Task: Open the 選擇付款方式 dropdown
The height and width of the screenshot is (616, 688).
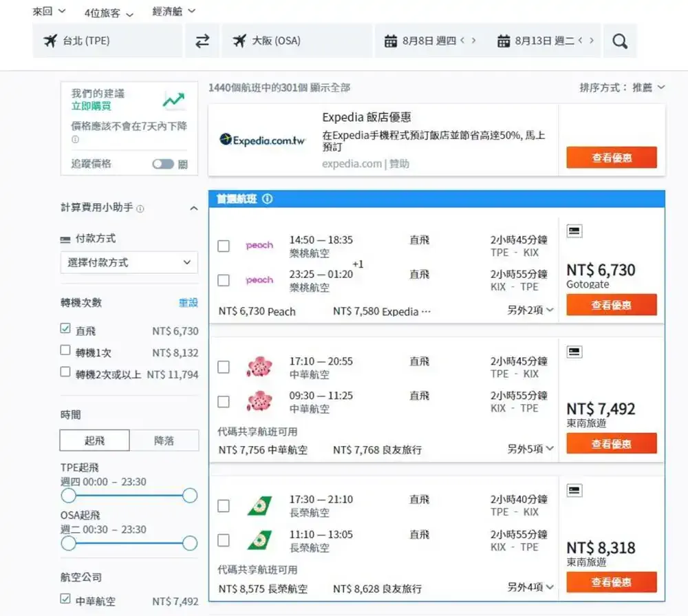Action: click(x=129, y=262)
